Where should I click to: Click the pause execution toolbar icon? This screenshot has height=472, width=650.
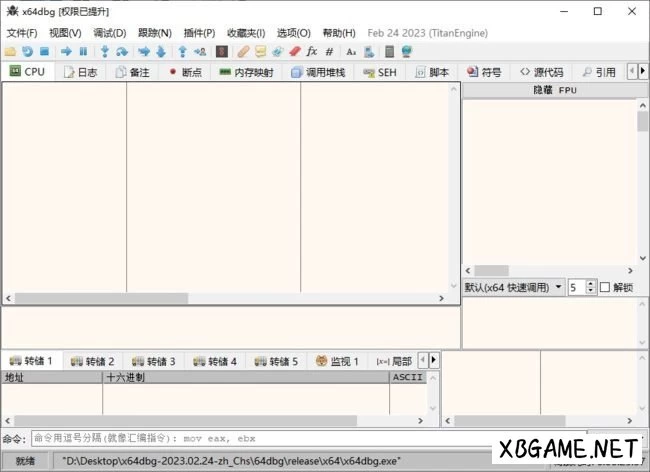pos(83,51)
